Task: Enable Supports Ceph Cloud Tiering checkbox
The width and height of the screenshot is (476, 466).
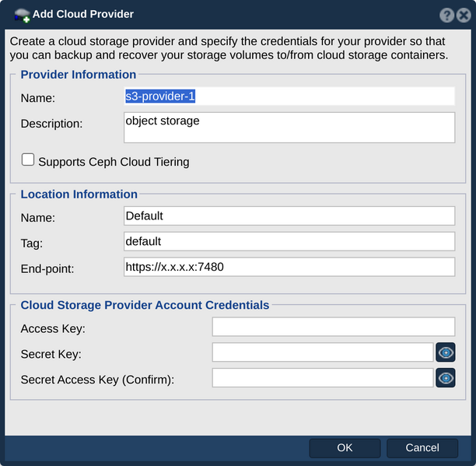Action: 28,159
